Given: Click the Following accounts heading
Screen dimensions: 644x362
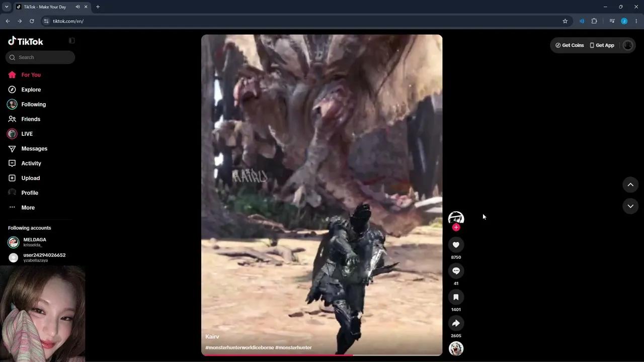Looking at the screenshot, I should coord(30,228).
